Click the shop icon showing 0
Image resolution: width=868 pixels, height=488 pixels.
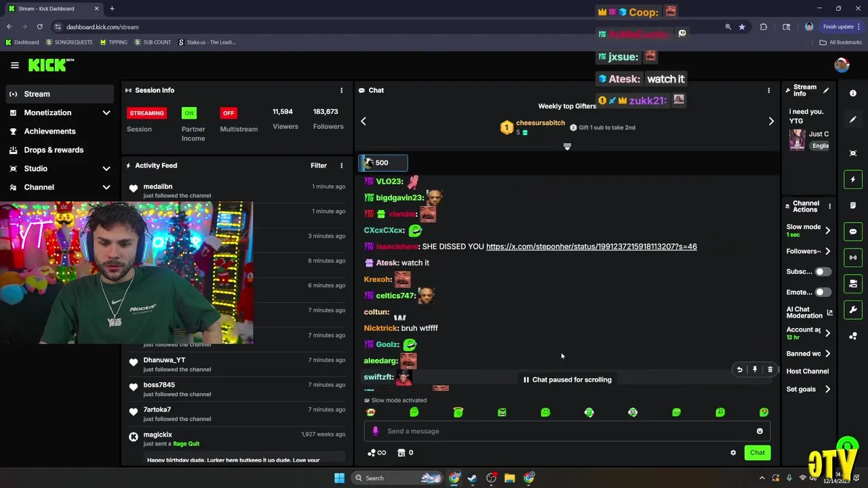405,453
